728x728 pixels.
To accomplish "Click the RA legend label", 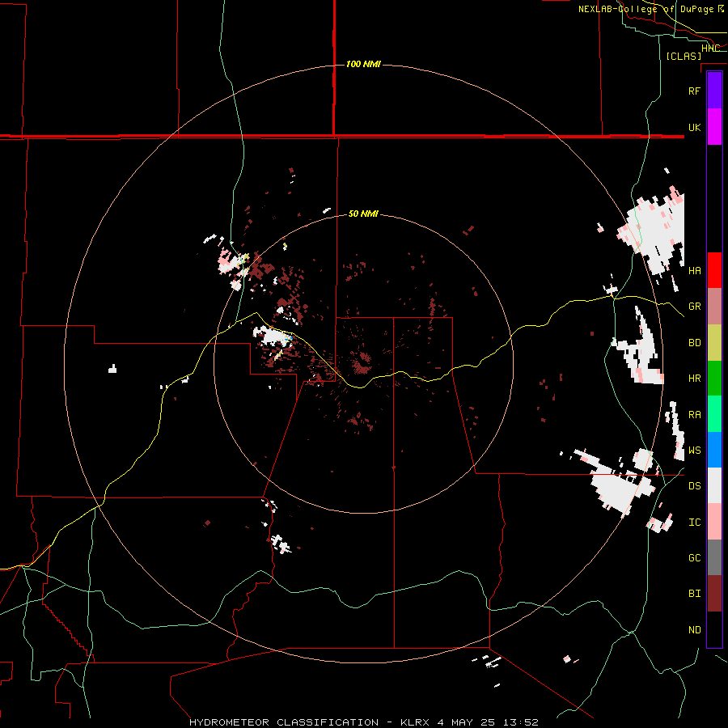I will click(694, 415).
